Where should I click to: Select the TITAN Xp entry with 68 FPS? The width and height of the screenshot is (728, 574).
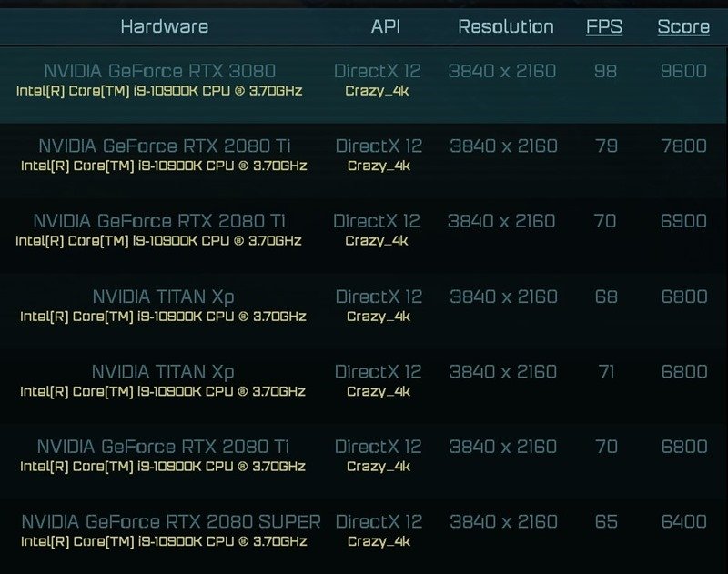(164, 297)
